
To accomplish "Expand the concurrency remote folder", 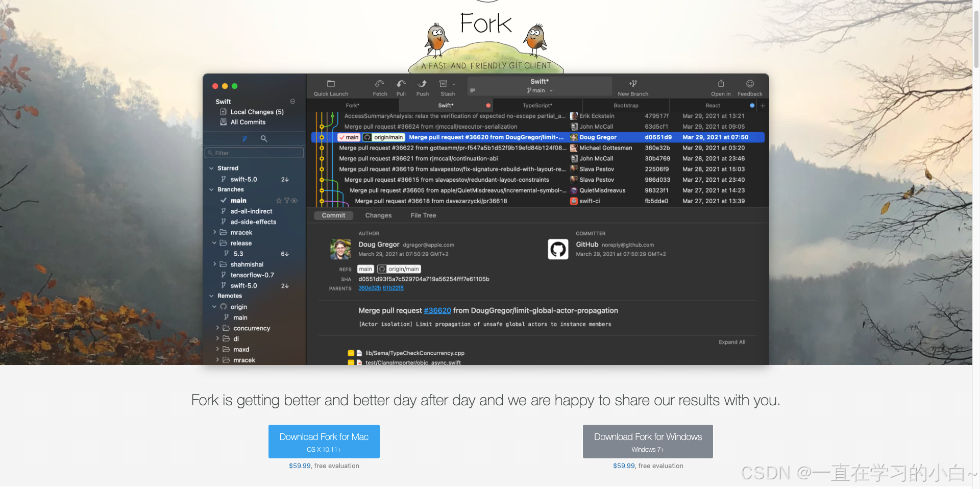I will coord(218,328).
